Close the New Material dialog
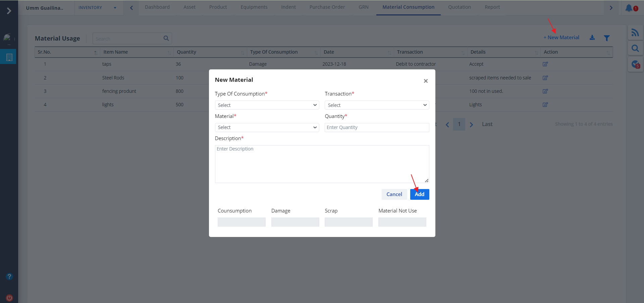Viewport: 644px width, 303px height. [x=426, y=81]
